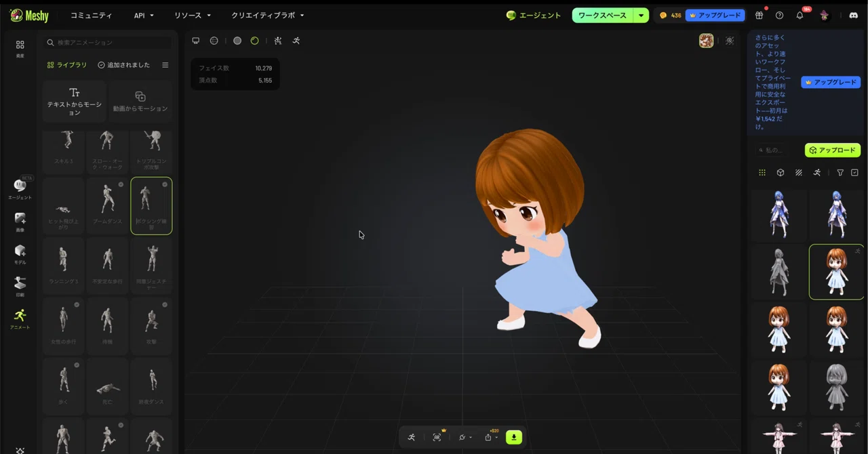
Task: Open テキストからモーション text-to-motion card
Action: tap(75, 101)
